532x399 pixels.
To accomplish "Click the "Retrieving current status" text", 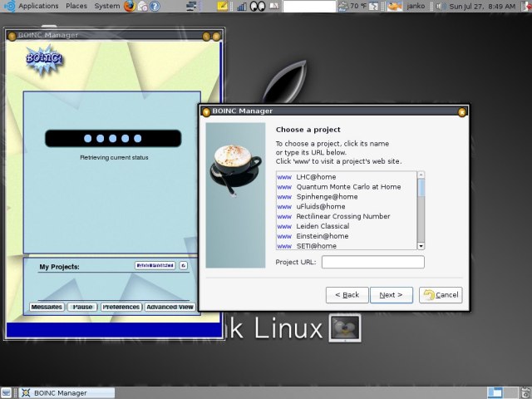I will [114, 157].
